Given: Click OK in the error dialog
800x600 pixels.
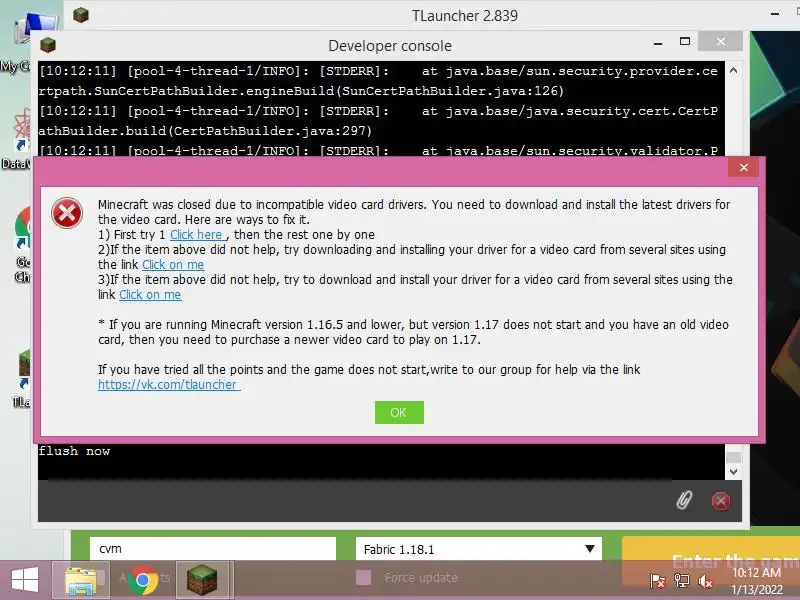Looking at the screenshot, I should coord(399,412).
